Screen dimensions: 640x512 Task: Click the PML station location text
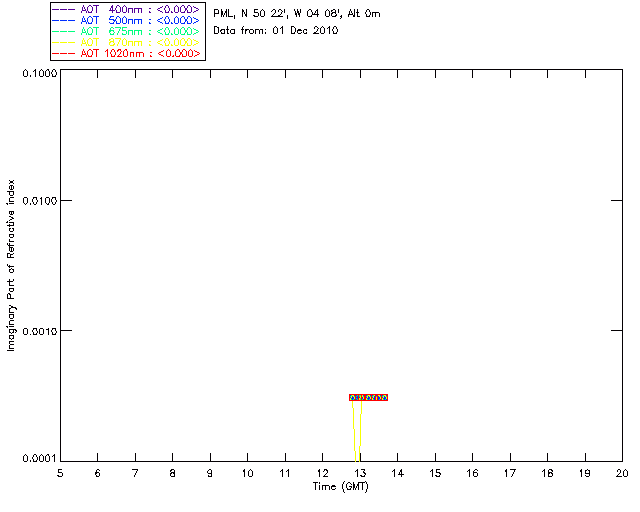pyautogui.click(x=297, y=14)
